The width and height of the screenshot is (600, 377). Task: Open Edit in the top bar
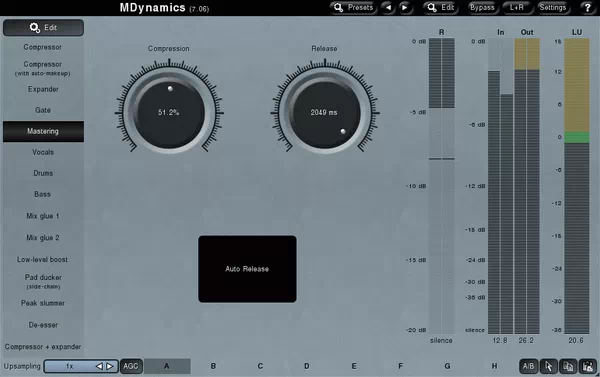pyautogui.click(x=441, y=7)
